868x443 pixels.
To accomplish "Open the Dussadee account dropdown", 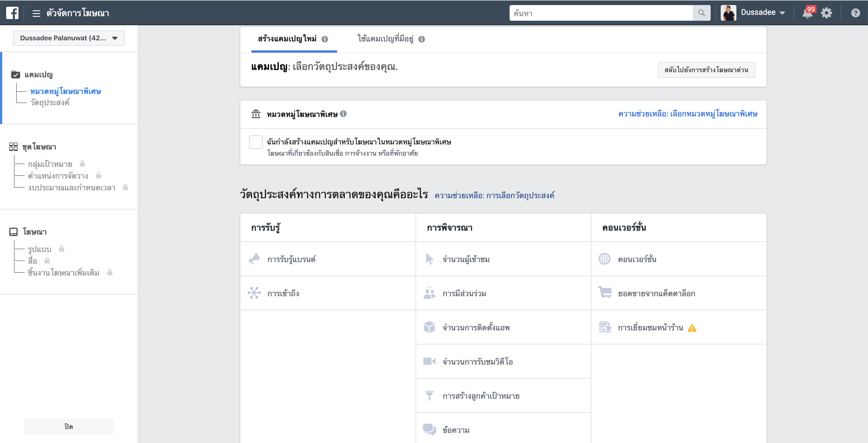I will [763, 13].
